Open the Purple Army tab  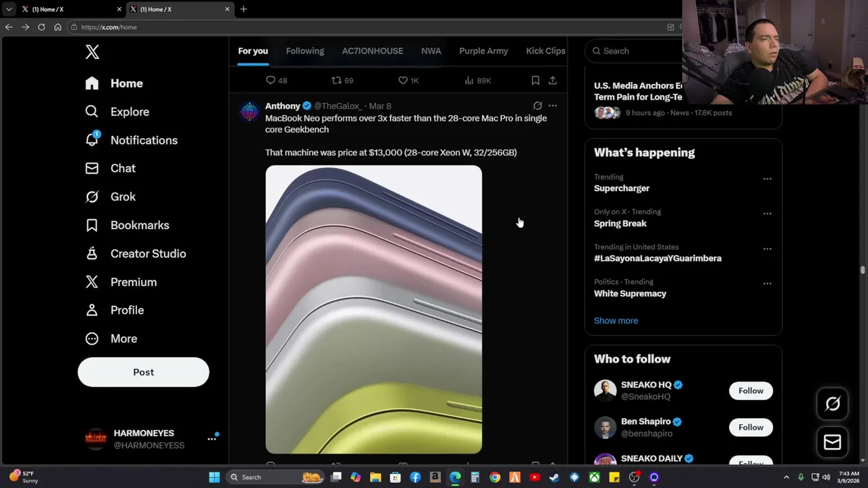click(484, 51)
